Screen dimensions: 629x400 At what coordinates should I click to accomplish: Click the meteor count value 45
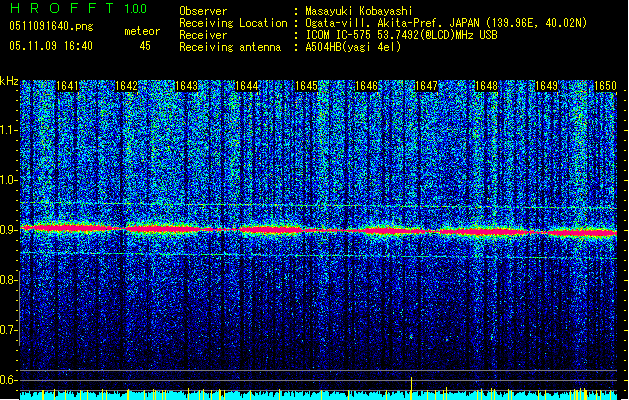145,46
